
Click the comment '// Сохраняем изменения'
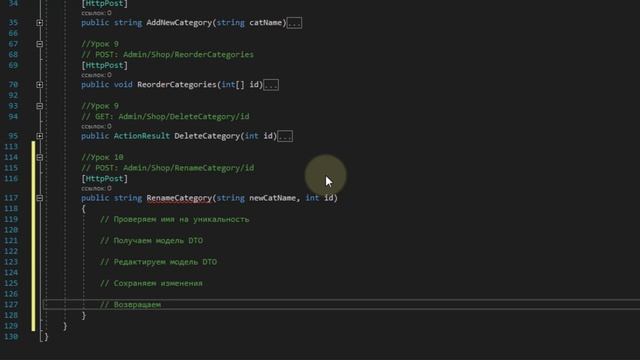coord(151,283)
